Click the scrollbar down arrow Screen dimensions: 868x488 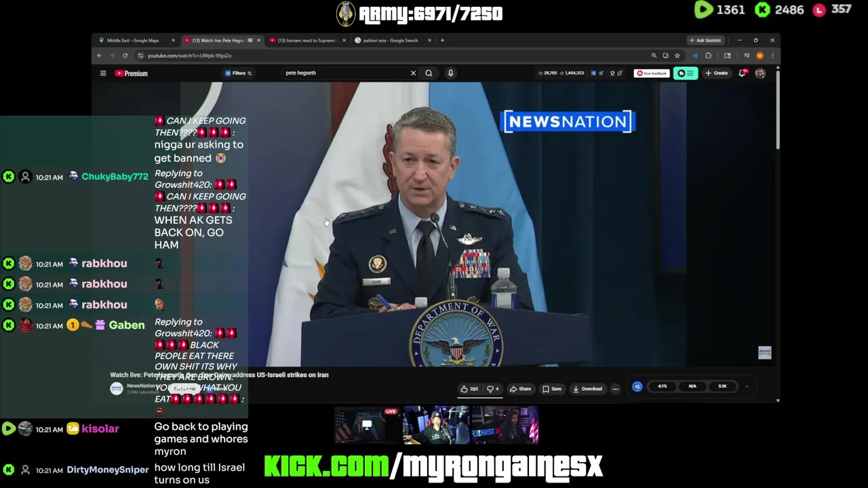(x=778, y=401)
